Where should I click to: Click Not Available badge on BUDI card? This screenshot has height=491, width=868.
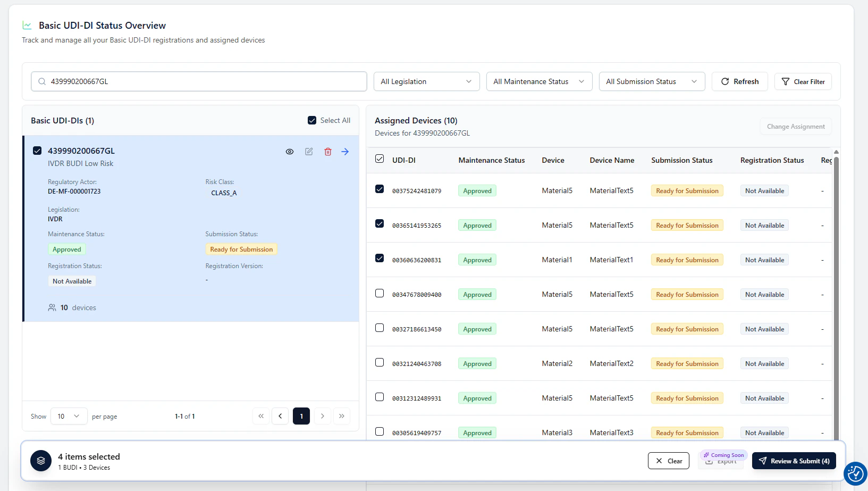pyautogui.click(x=72, y=281)
